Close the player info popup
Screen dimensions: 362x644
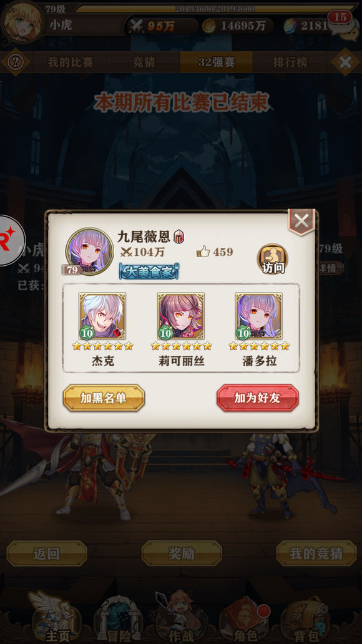tap(301, 222)
